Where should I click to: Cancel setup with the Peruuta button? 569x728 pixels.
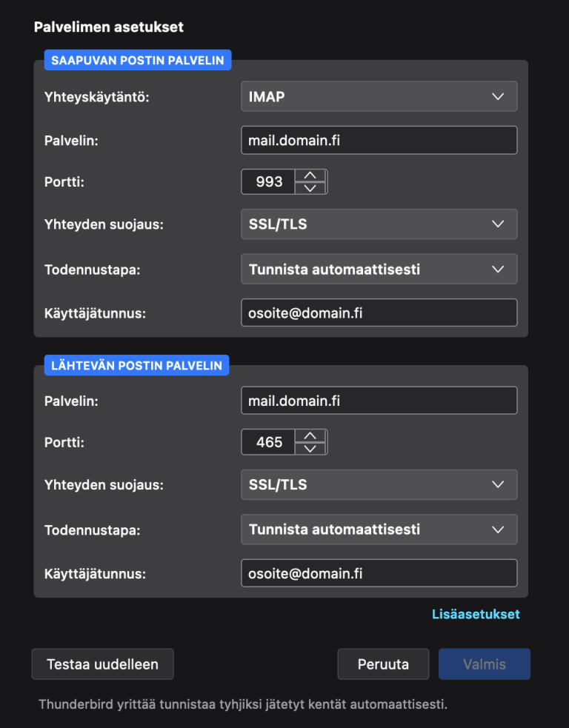pyautogui.click(x=383, y=664)
